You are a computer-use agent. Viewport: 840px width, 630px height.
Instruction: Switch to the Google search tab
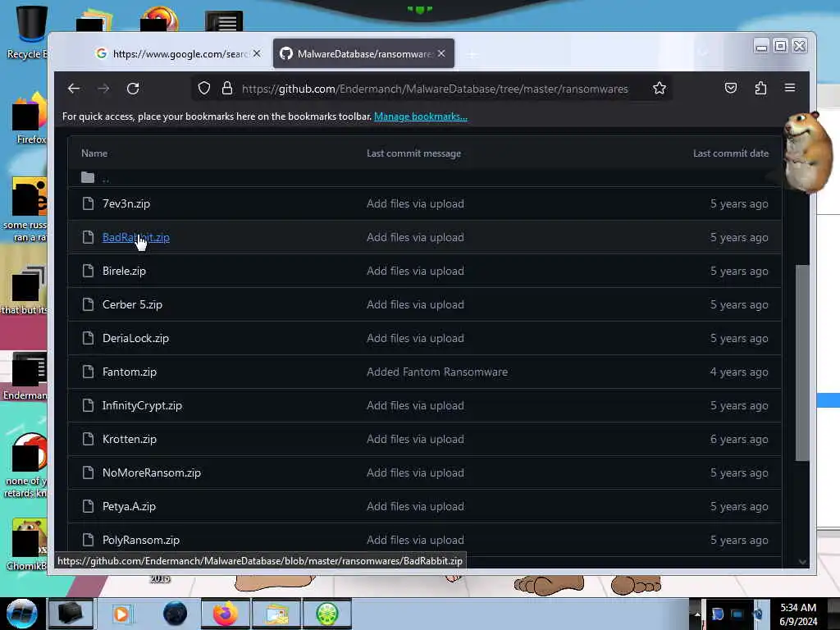point(171,53)
